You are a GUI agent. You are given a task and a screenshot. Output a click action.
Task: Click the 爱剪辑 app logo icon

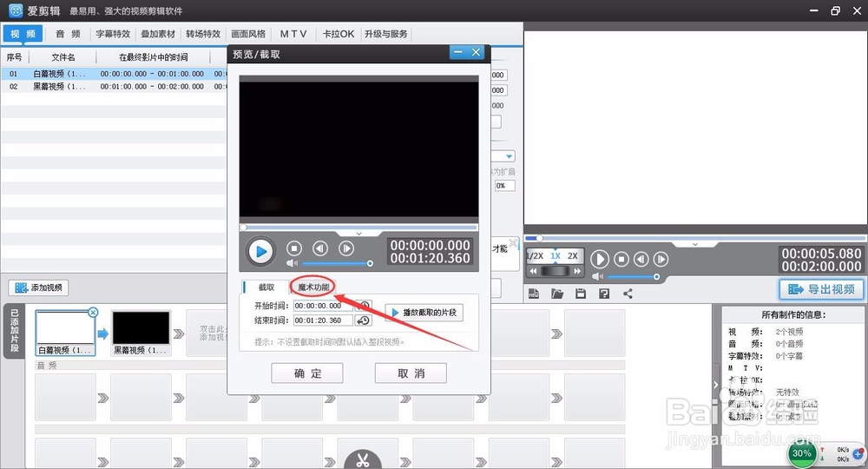tap(15, 10)
